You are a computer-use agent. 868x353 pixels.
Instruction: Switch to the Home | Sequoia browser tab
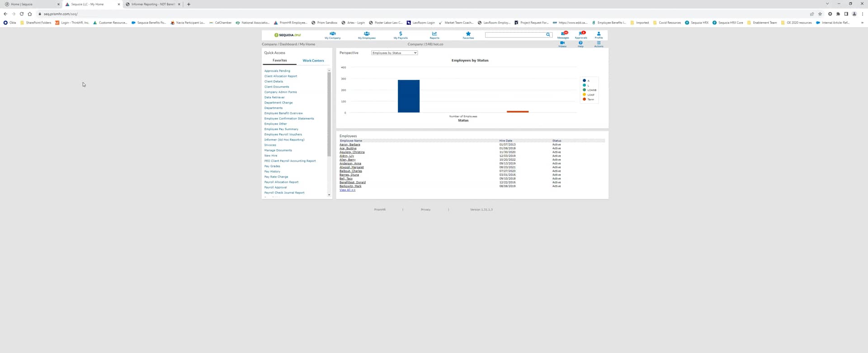click(x=32, y=5)
